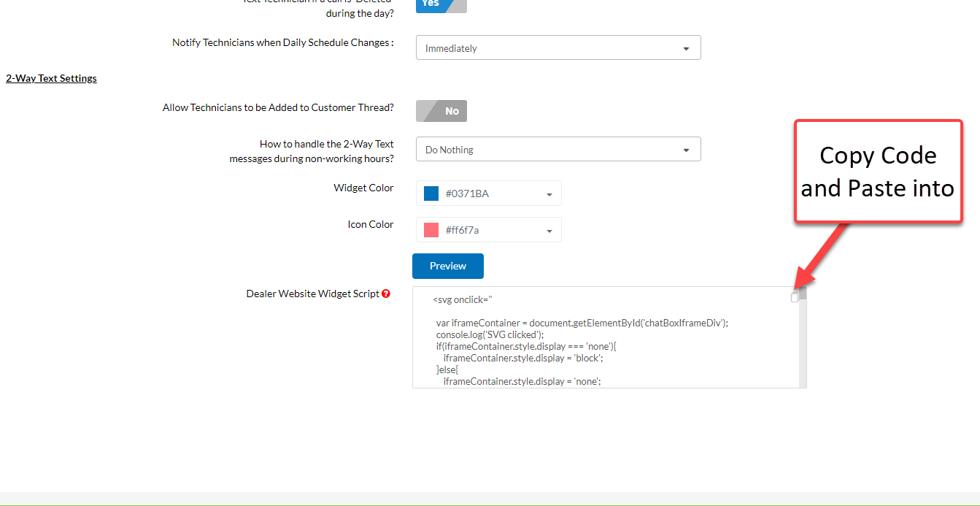Viewport: 980px width, 506px height.
Task: Click the red help icon beside Widget Script
Action: pyautogui.click(x=386, y=294)
